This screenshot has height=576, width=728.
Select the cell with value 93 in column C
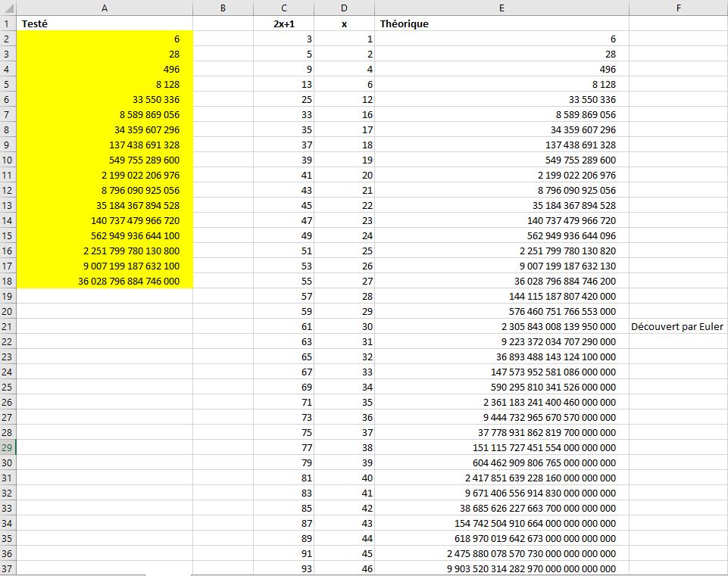coord(283,568)
